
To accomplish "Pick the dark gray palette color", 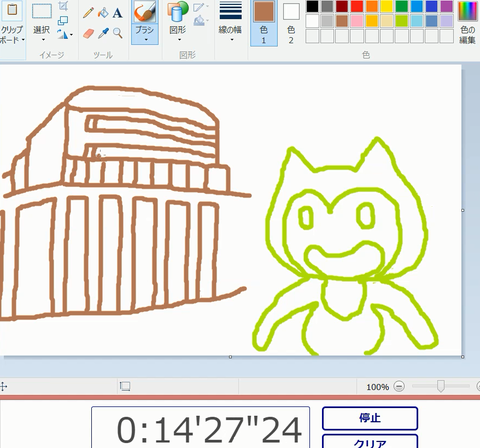I will click(x=327, y=6).
